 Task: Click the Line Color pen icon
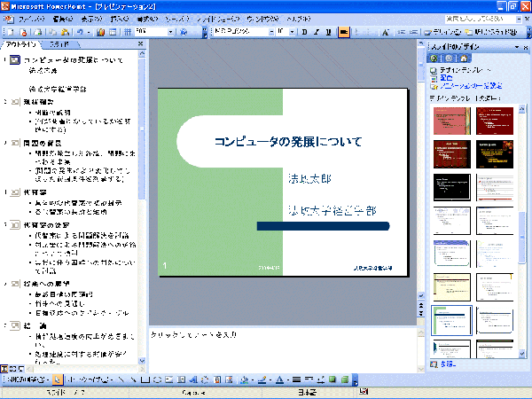(262, 379)
